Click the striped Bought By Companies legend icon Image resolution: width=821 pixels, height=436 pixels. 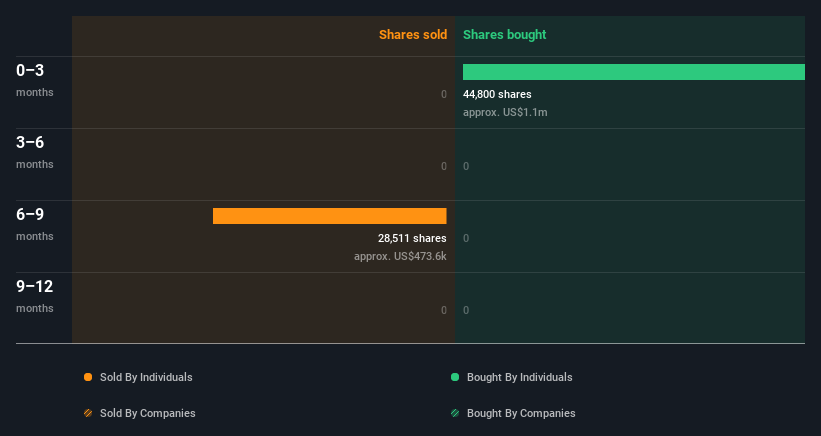pyautogui.click(x=455, y=413)
